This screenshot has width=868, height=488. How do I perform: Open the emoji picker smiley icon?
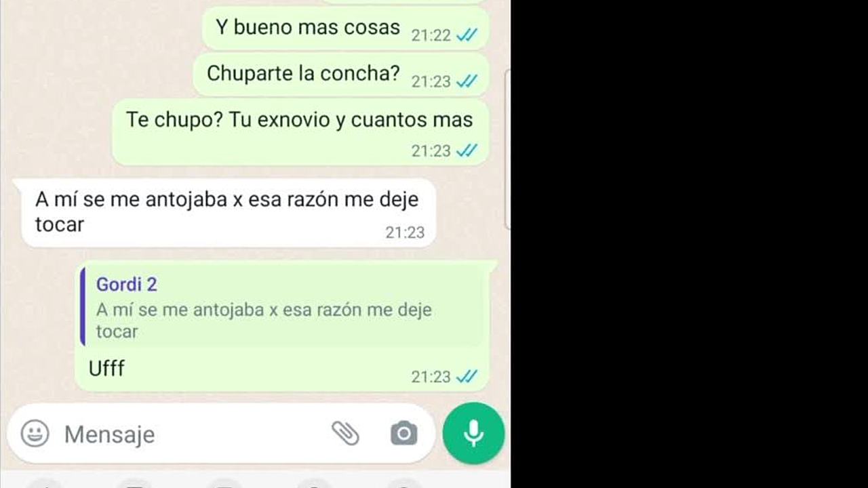(x=35, y=434)
